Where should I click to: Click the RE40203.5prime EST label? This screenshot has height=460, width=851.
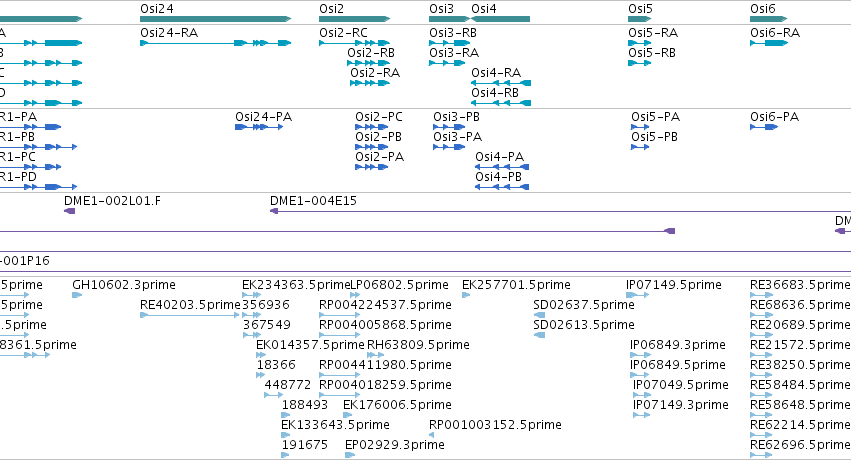tap(190, 305)
